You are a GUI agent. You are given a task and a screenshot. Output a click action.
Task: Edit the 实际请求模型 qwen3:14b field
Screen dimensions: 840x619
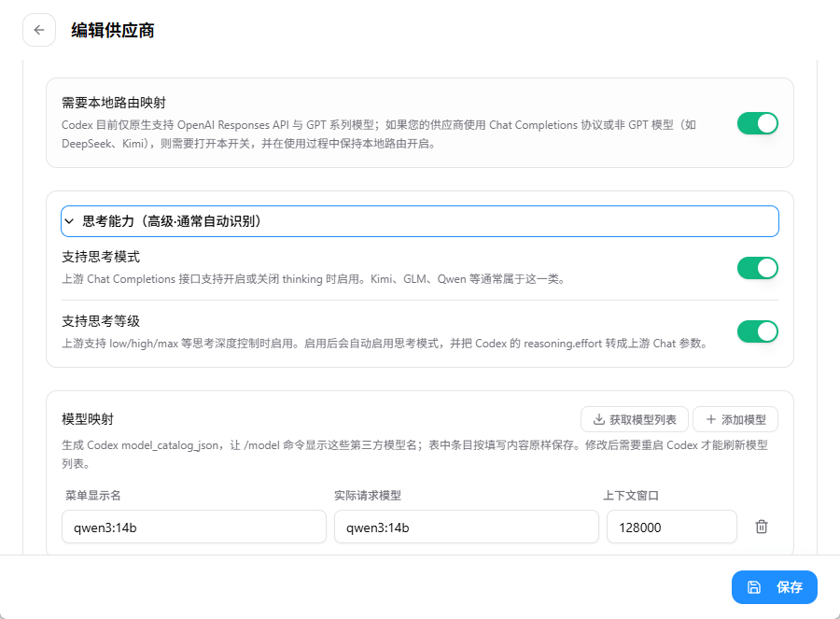click(x=466, y=527)
